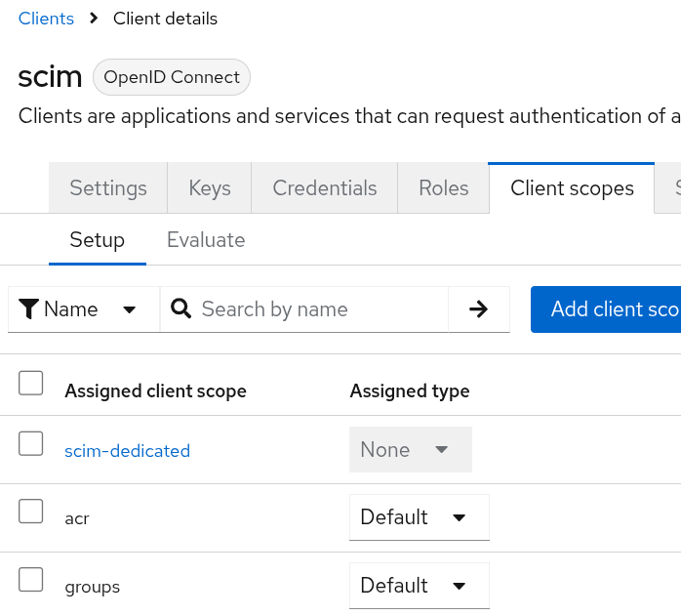The height and width of the screenshot is (616, 681).
Task: Select the Evaluate sub-tab
Action: (206, 240)
